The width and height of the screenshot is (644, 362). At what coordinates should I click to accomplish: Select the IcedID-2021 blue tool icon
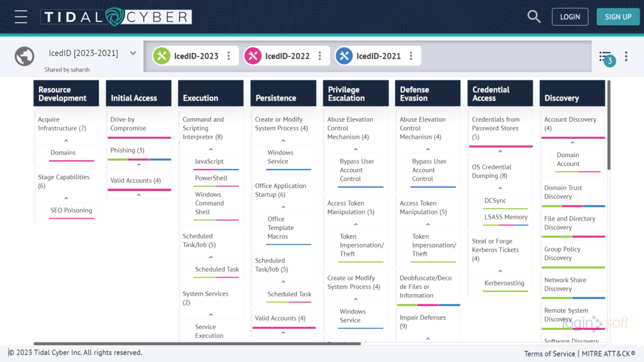[344, 56]
